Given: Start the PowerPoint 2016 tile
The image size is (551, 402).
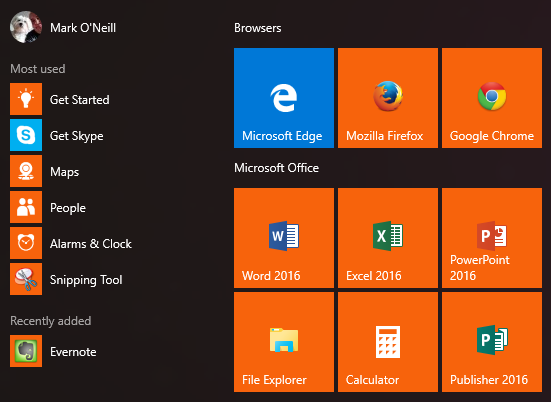Looking at the screenshot, I should coord(492,238).
